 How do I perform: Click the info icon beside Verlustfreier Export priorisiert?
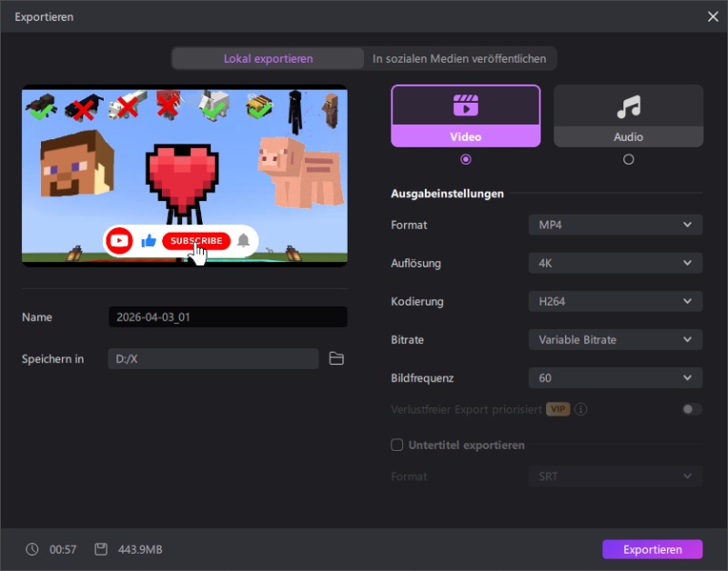[x=581, y=409]
